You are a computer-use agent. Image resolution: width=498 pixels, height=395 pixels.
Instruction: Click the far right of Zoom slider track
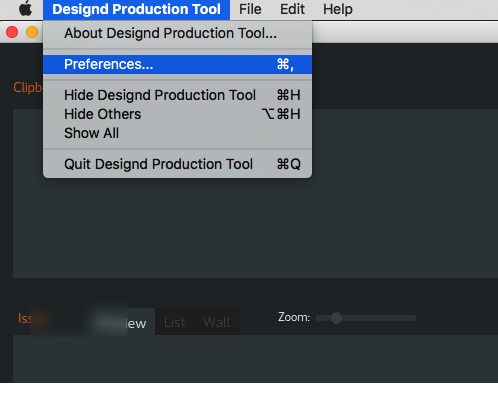tap(413, 318)
